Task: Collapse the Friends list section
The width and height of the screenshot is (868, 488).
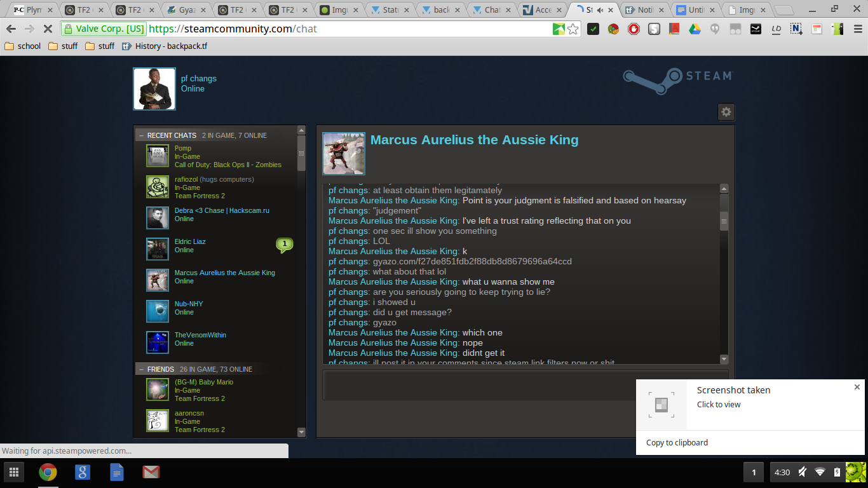Action: (x=141, y=369)
